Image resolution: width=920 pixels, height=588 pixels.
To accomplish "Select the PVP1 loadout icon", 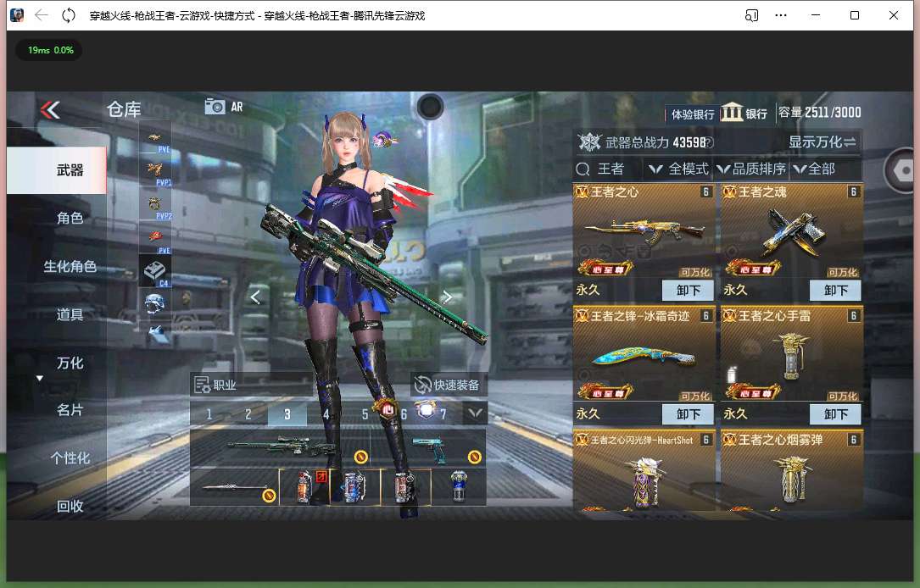I will pyautogui.click(x=155, y=171).
